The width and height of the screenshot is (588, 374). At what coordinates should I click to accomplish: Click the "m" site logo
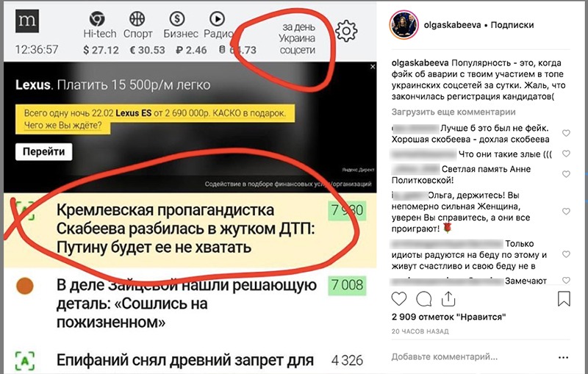(27, 21)
